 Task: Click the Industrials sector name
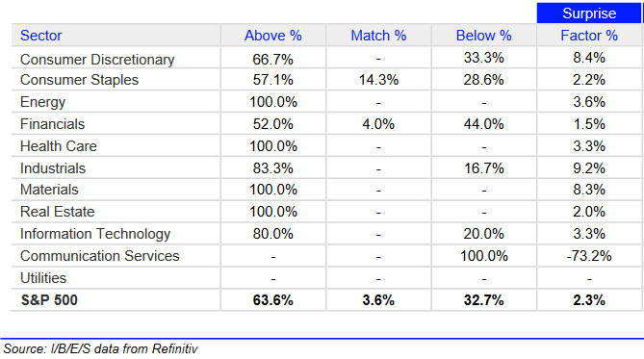click(x=53, y=168)
